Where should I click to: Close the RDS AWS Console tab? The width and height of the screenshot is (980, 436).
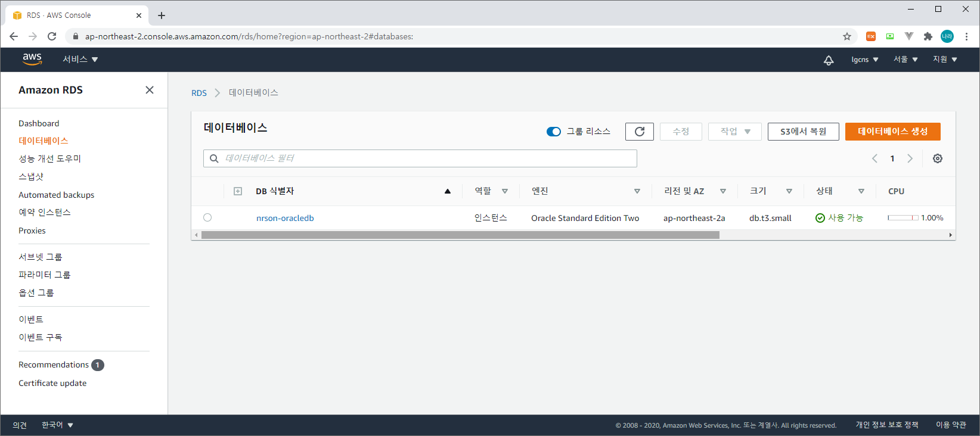point(139,15)
